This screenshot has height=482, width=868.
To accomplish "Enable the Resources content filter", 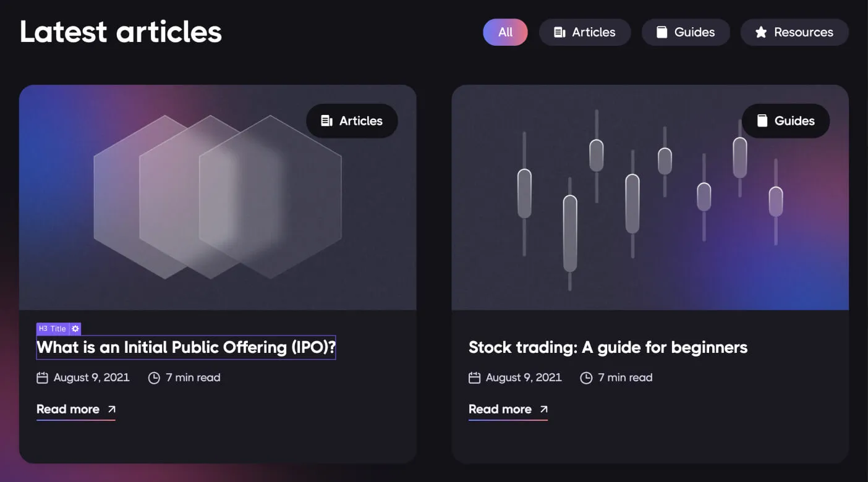I will point(794,32).
